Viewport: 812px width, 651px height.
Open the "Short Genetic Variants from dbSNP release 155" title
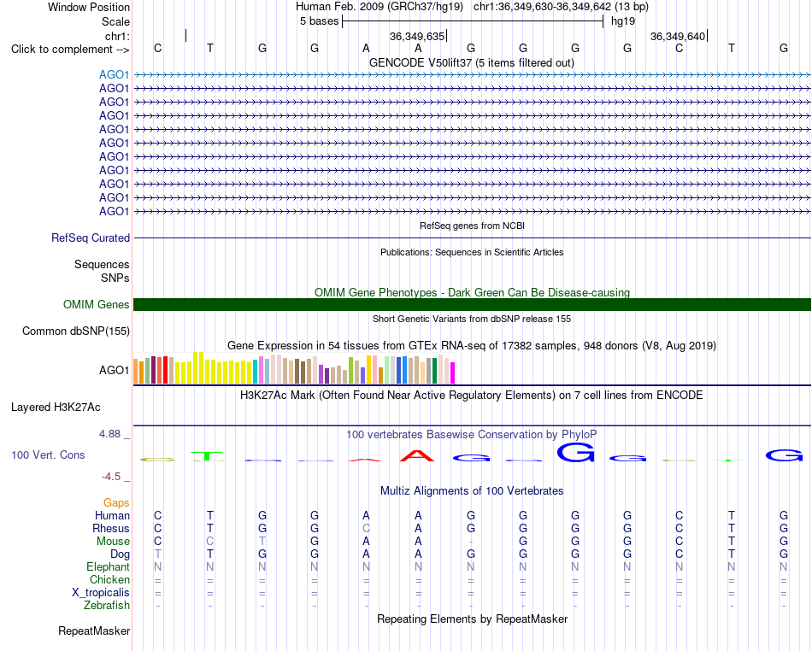click(472, 319)
